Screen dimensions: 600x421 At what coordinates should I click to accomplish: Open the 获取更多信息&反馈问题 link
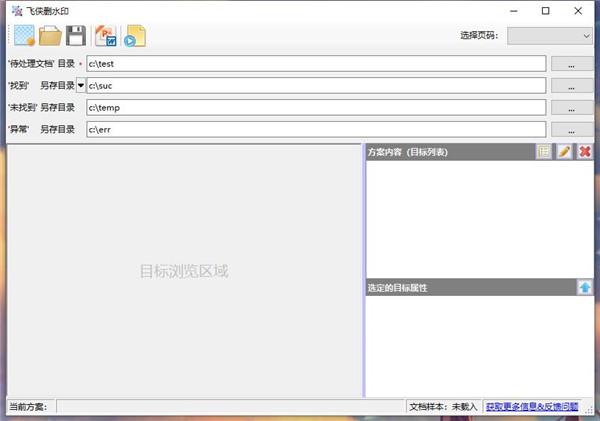pyautogui.click(x=539, y=407)
